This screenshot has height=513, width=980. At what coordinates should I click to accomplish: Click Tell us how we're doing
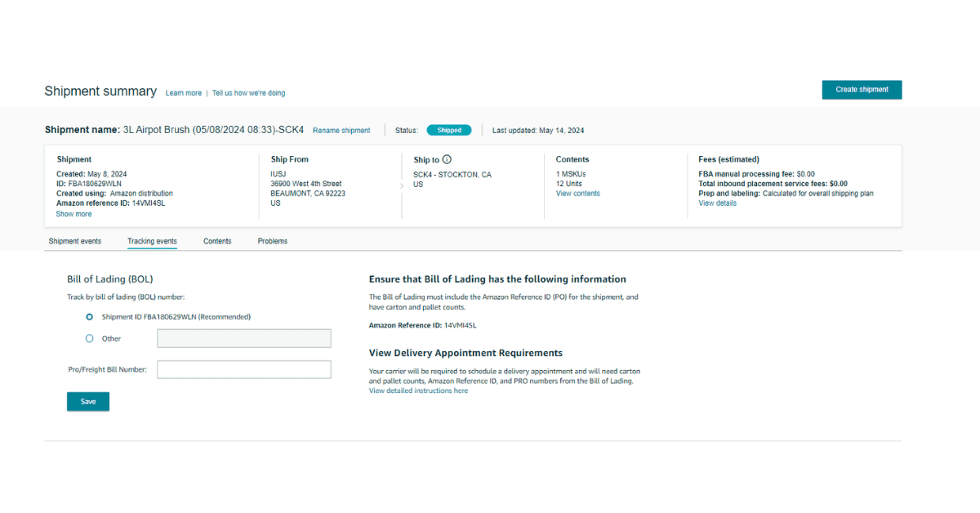coord(248,93)
